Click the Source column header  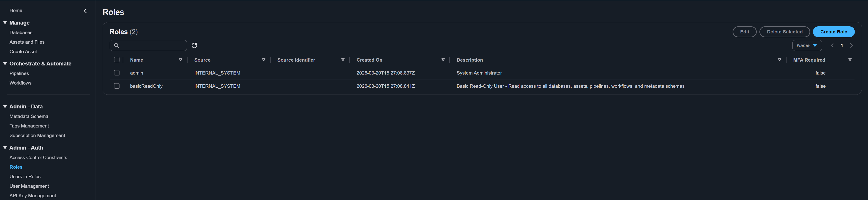pos(202,60)
